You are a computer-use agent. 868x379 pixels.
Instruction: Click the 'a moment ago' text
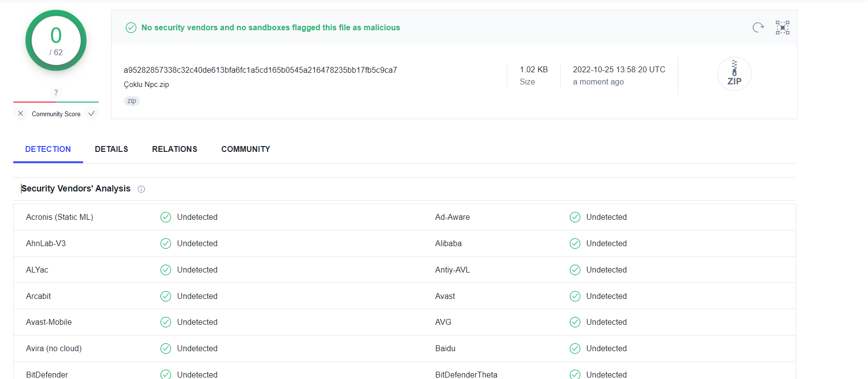(599, 82)
